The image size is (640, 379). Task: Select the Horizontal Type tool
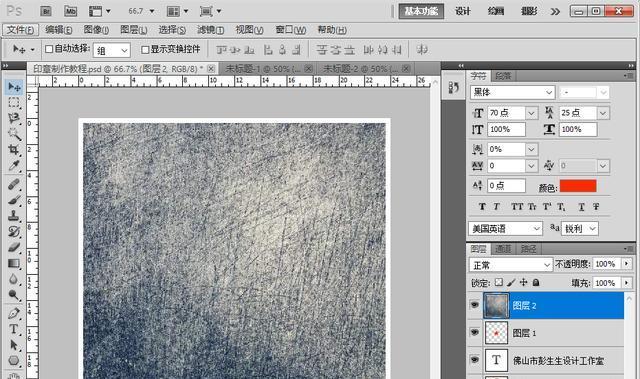pyautogui.click(x=13, y=329)
